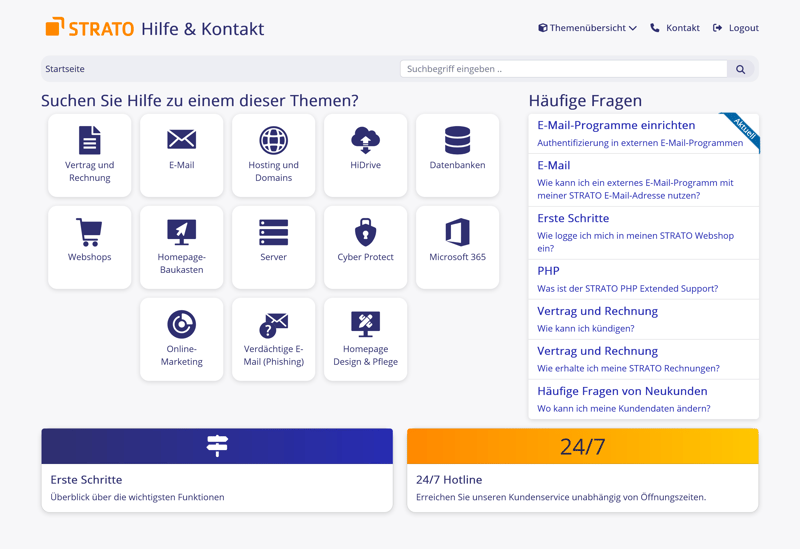Expand the Themenübersicht dropdown menu
Viewport: 800px width, 549px height.
coord(587,28)
